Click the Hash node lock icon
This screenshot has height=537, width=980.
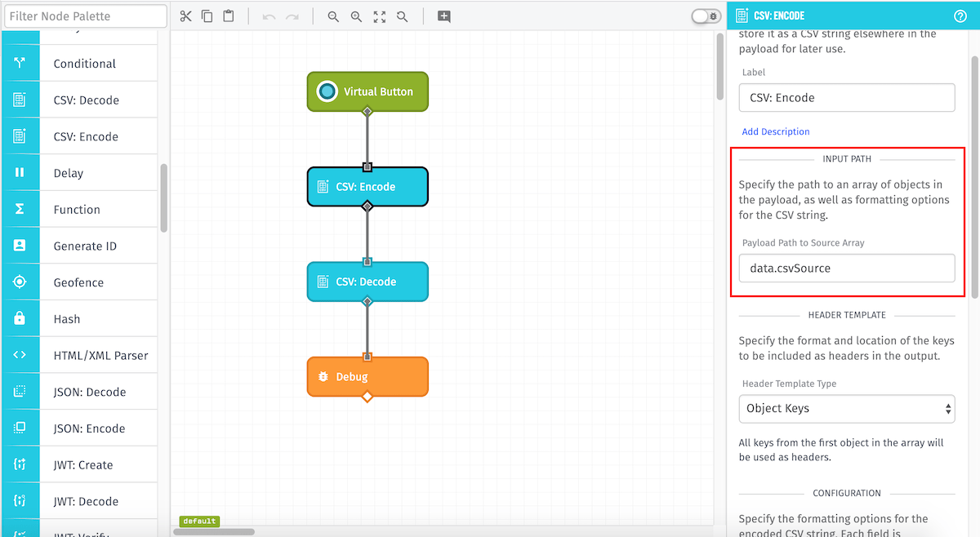coord(20,318)
